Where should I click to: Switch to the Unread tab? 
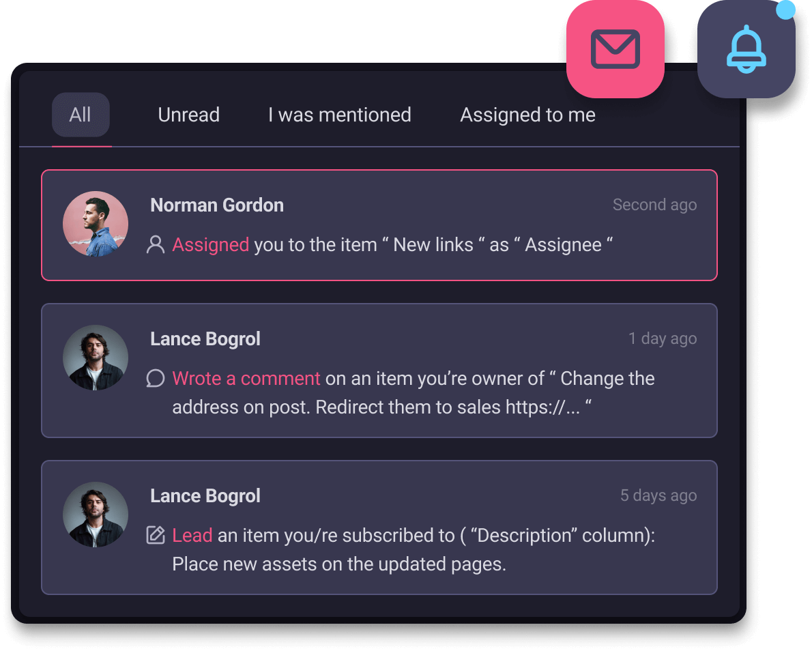(188, 115)
